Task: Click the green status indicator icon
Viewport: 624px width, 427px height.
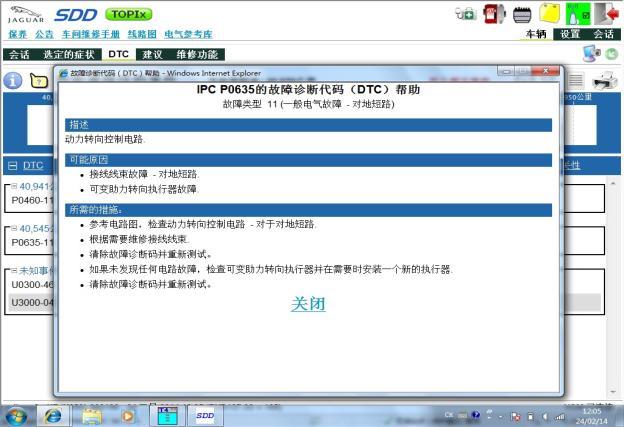Action: (578, 14)
